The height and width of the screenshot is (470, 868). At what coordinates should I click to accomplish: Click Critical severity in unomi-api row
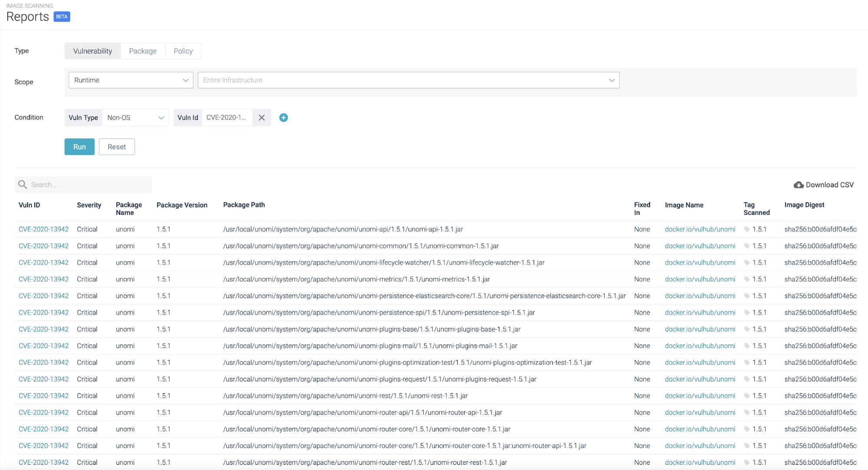click(87, 229)
